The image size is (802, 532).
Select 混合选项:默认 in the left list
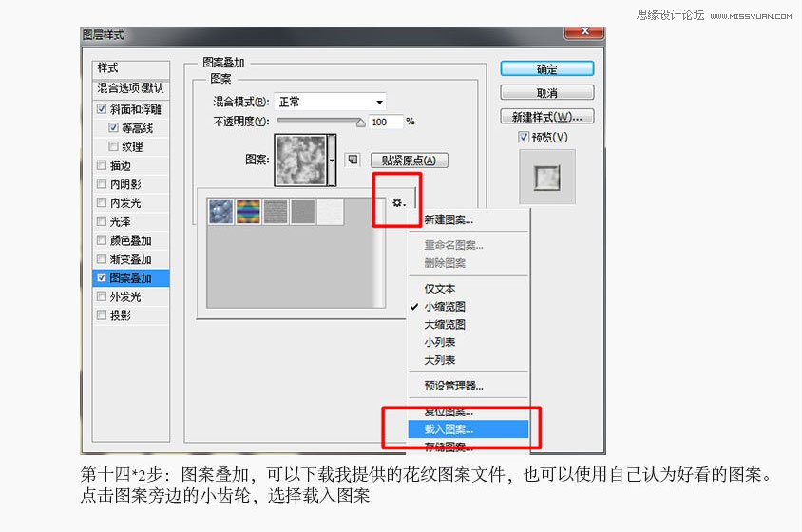point(131,88)
